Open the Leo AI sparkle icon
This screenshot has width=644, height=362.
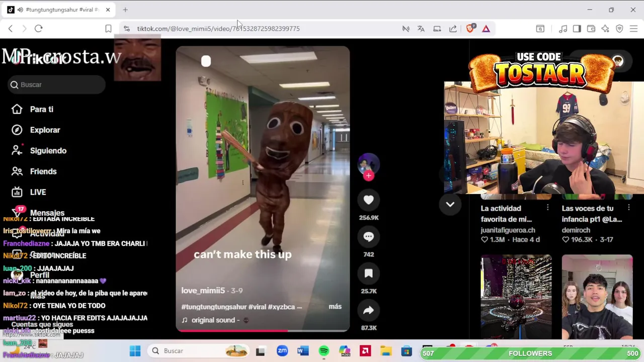[605, 29]
